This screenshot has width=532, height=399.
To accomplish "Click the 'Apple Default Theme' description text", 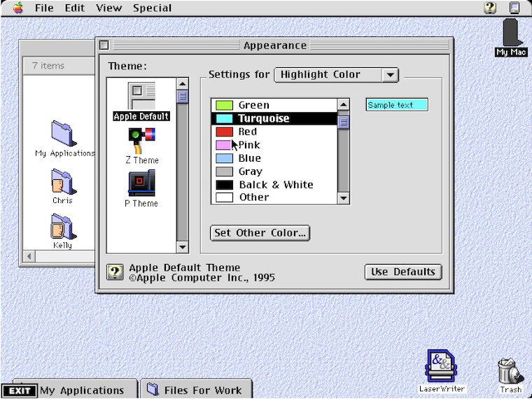I will click(185, 267).
